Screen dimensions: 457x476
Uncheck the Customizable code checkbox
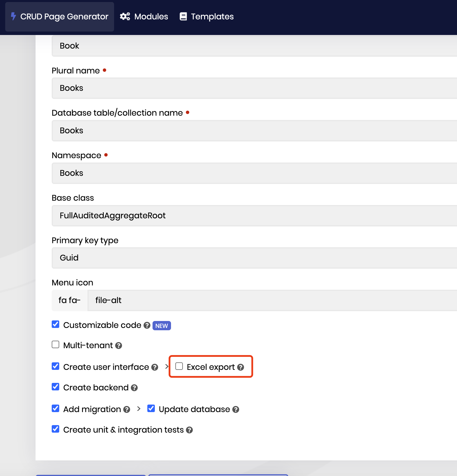55,324
